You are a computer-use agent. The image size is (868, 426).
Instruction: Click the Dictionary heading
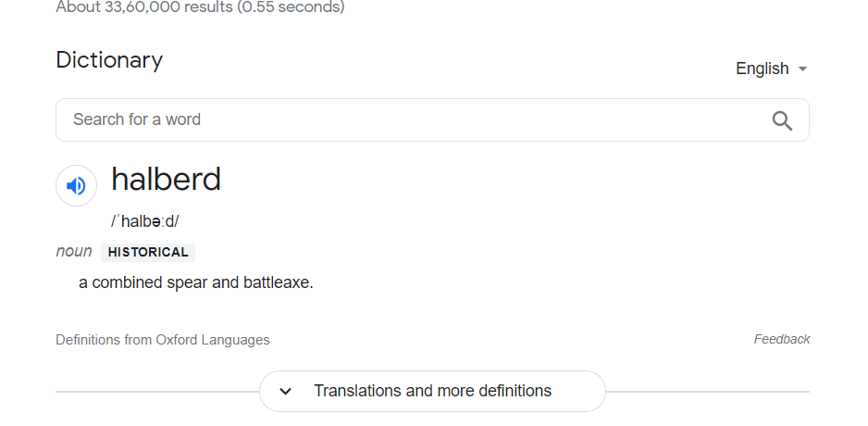(x=109, y=60)
